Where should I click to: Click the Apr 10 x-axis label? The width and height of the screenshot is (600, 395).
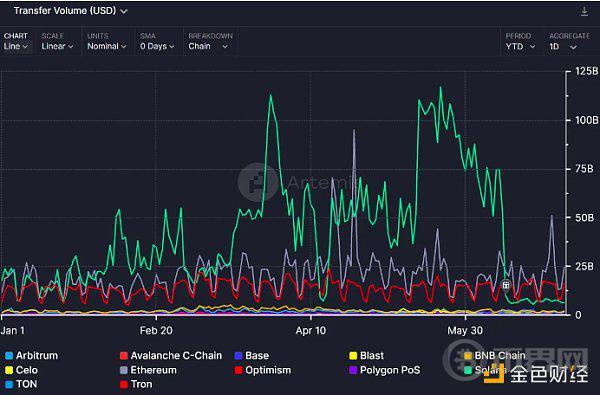(311, 330)
